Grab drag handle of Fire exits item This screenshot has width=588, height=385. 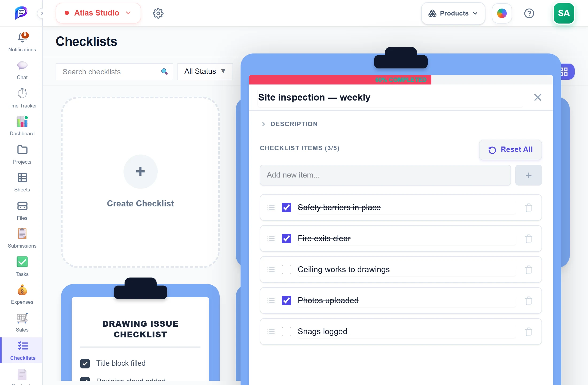click(x=271, y=238)
